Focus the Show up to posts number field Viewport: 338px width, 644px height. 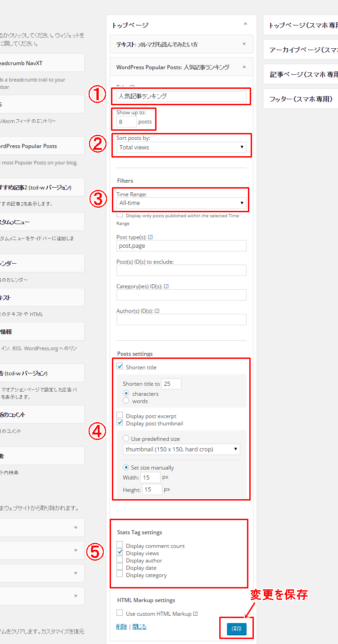pos(126,122)
